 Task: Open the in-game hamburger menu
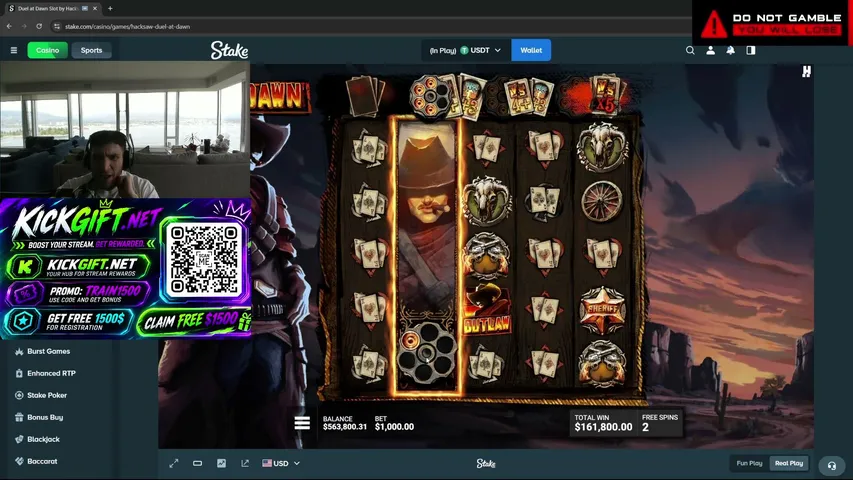(x=302, y=423)
